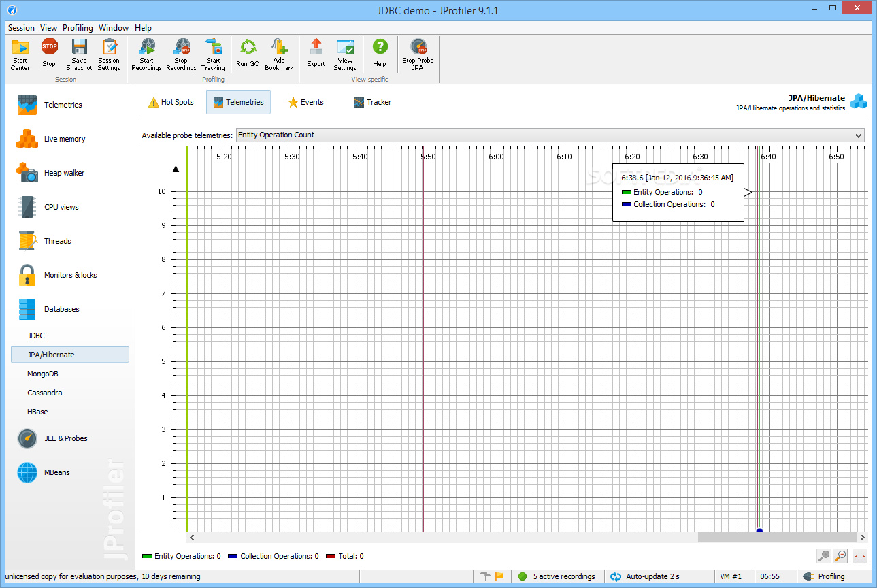The width and height of the screenshot is (877, 588).
Task: Click the red Total legend swatch
Action: [331, 556]
